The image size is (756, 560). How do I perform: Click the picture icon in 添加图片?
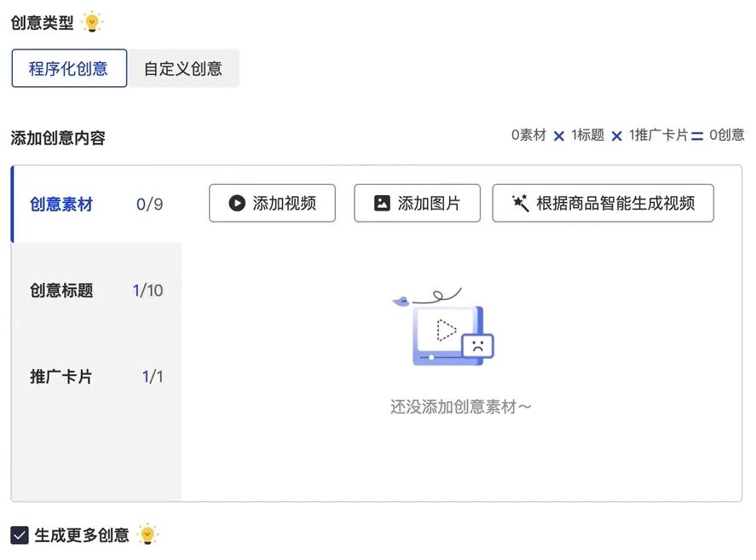pyautogui.click(x=382, y=203)
